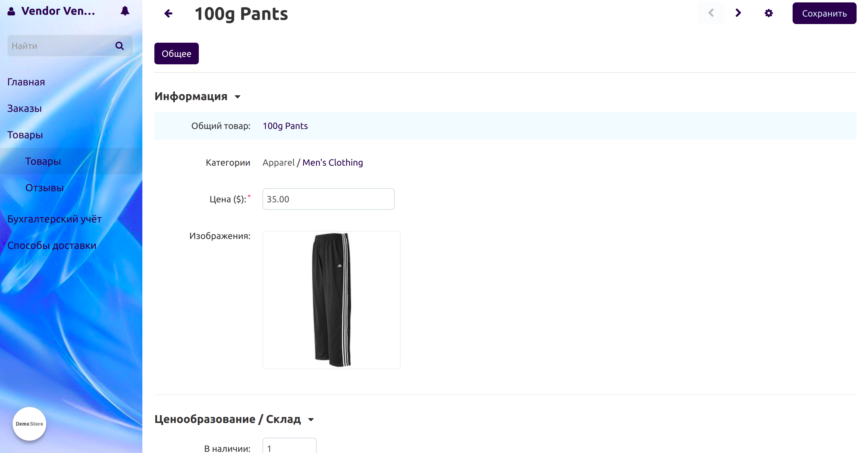Switch to the Общее tab
Image resolution: width=868 pixels, height=453 pixels.
pos(176,54)
